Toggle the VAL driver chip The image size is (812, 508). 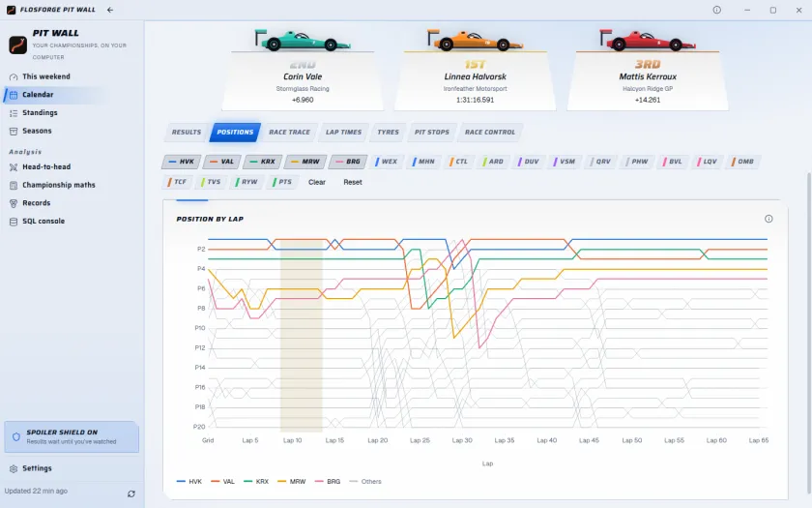221,162
